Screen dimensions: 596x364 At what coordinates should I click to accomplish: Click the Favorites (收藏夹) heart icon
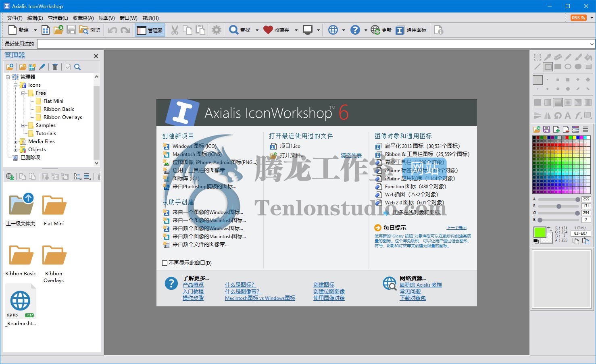click(268, 30)
